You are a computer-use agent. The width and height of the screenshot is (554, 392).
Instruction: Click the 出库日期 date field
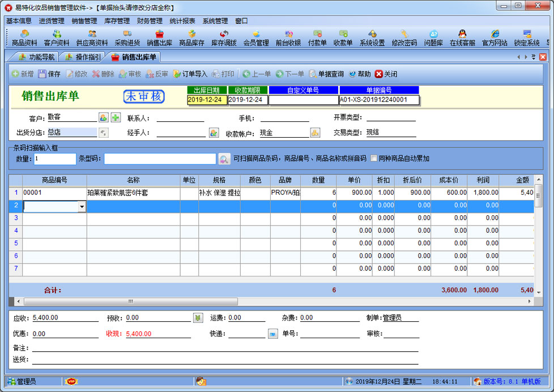pos(207,100)
